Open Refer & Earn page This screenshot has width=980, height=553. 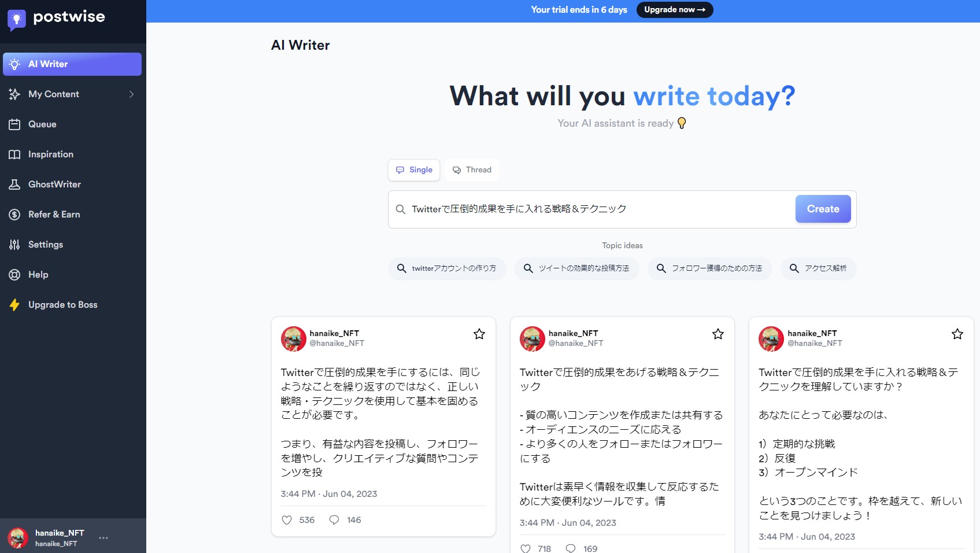tap(72, 215)
